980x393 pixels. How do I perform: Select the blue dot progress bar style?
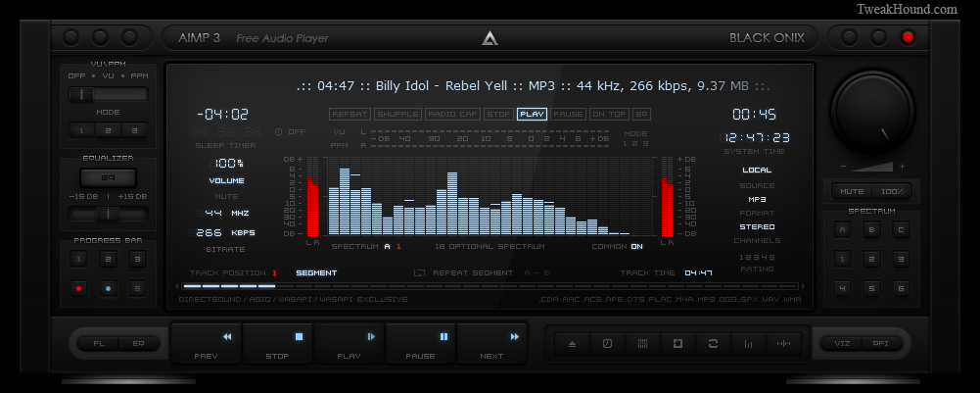click(x=108, y=288)
